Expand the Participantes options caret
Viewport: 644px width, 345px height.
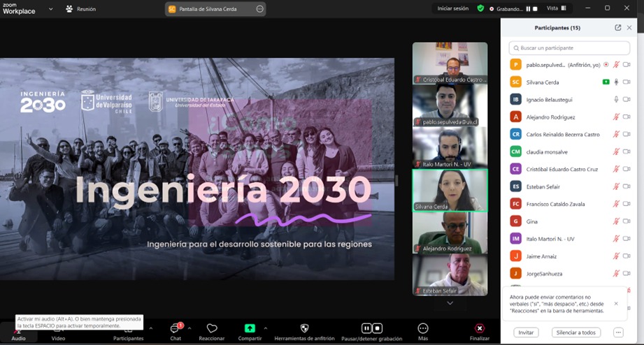[151, 328]
